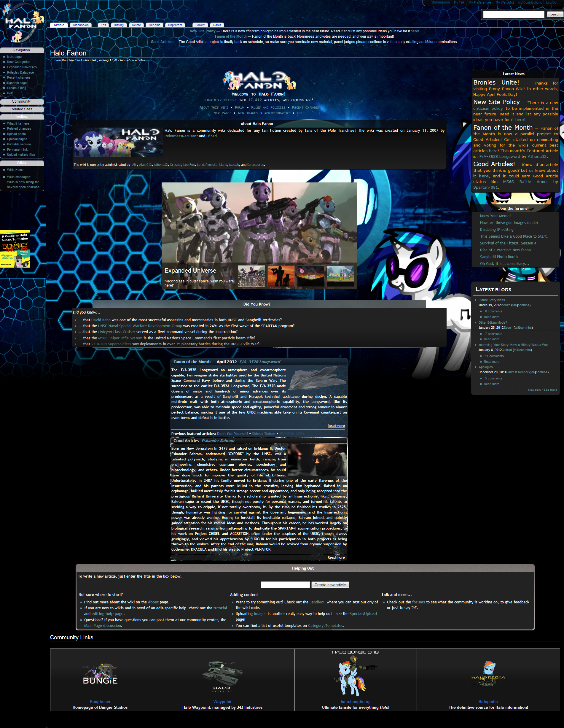The width and height of the screenshot is (564, 728).
Task: Click the Rename tab
Action: coord(154,25)
